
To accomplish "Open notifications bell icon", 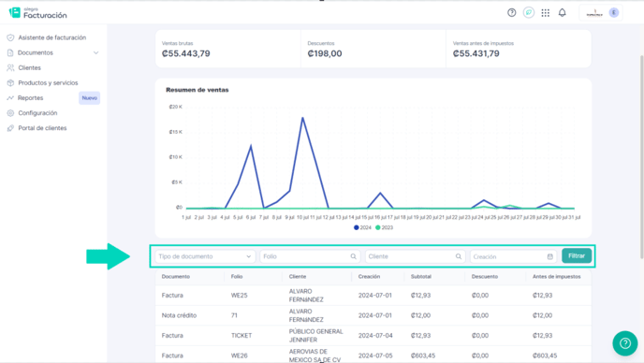I will [563, 13].
